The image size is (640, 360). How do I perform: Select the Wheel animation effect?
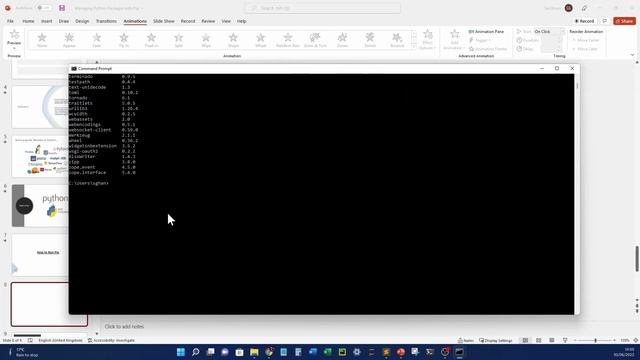(260, 40)
